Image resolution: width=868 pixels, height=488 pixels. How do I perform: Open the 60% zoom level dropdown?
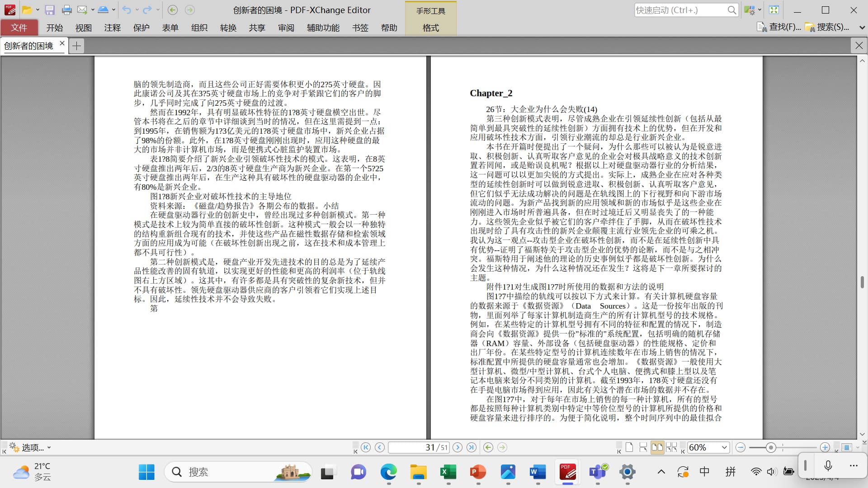[724, 447]
